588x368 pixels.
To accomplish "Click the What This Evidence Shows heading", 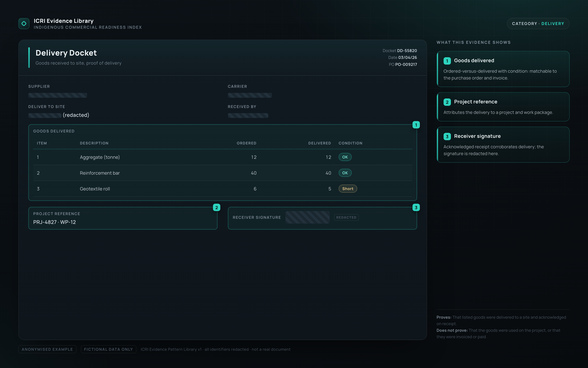I will (x=473, y=42).
